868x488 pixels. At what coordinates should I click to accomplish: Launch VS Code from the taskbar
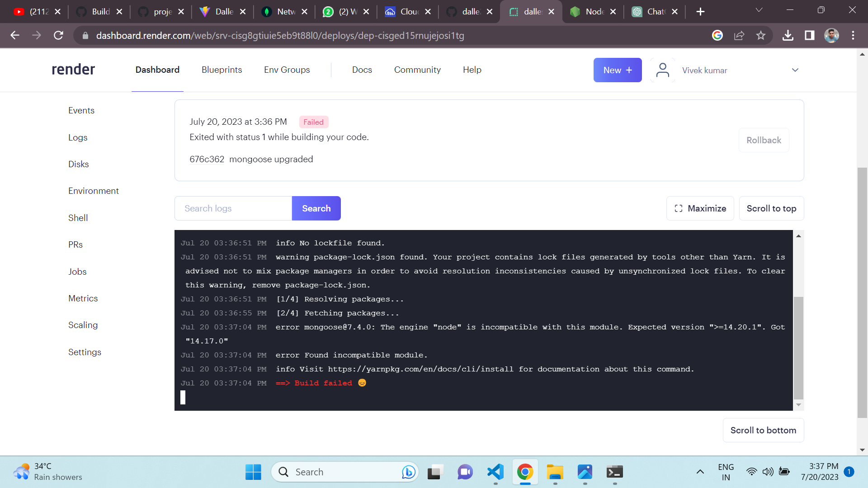pos(495,472)
